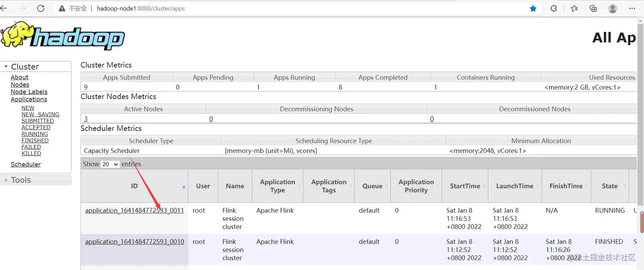The height and width of the screenshot is (270, 644).
Task: Click the Decommissioning Nodes count link
Action: tap(211, 119)
